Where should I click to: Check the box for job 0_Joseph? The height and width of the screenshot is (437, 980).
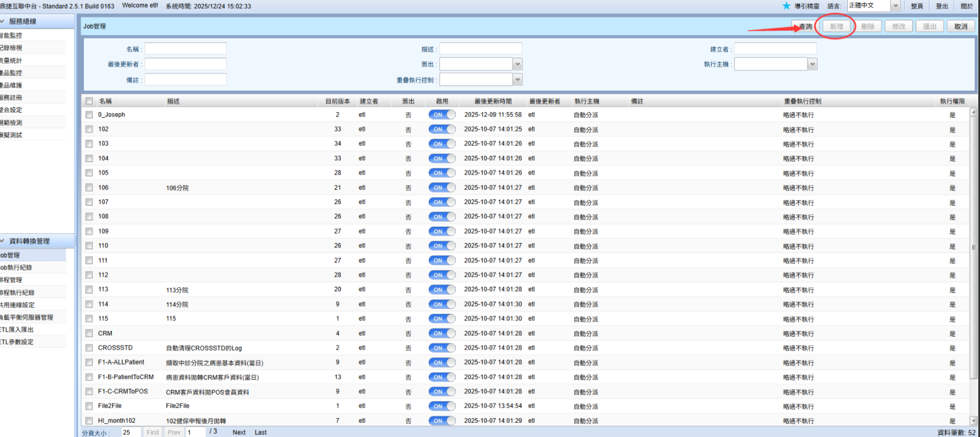point(89,114)
